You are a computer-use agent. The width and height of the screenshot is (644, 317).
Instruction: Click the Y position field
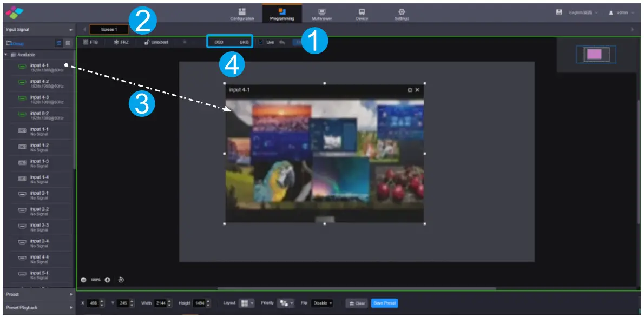(122, 303)
